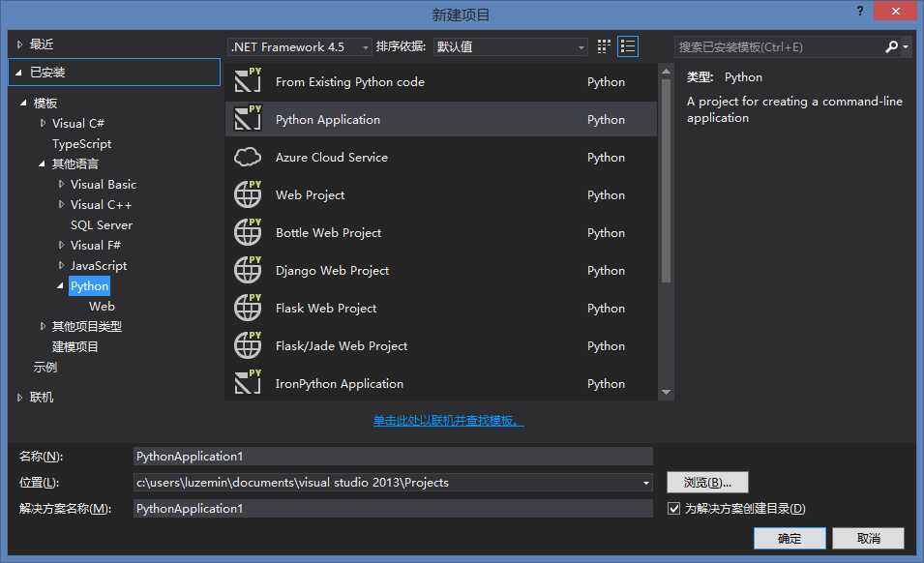Screen dimensions: 924x563
Task: Select the From Existing Python code name
Action: pos(350,82)
